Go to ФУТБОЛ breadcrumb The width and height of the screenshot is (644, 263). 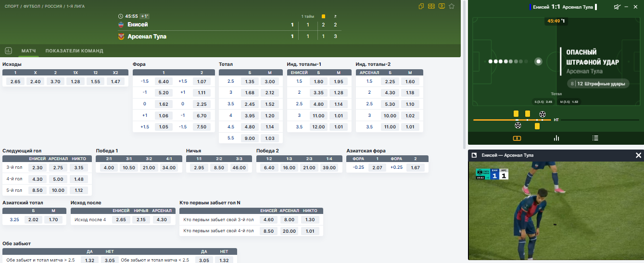[x=32, y=6]
